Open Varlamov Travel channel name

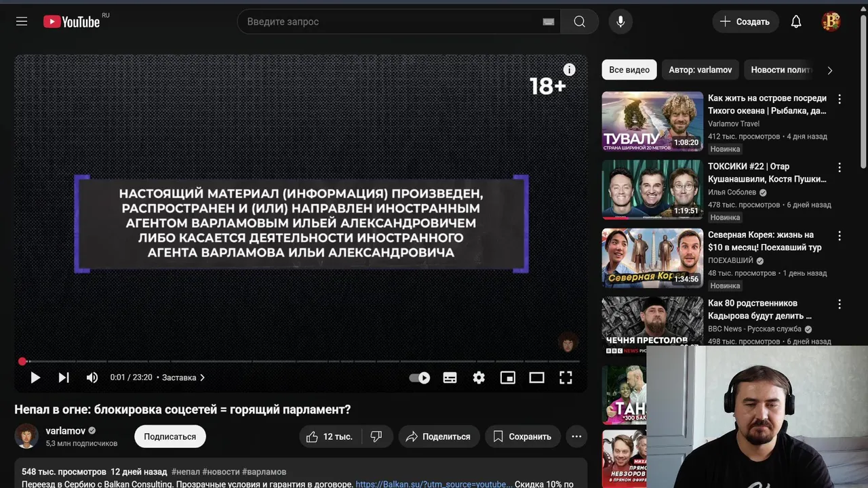point(734,124)
